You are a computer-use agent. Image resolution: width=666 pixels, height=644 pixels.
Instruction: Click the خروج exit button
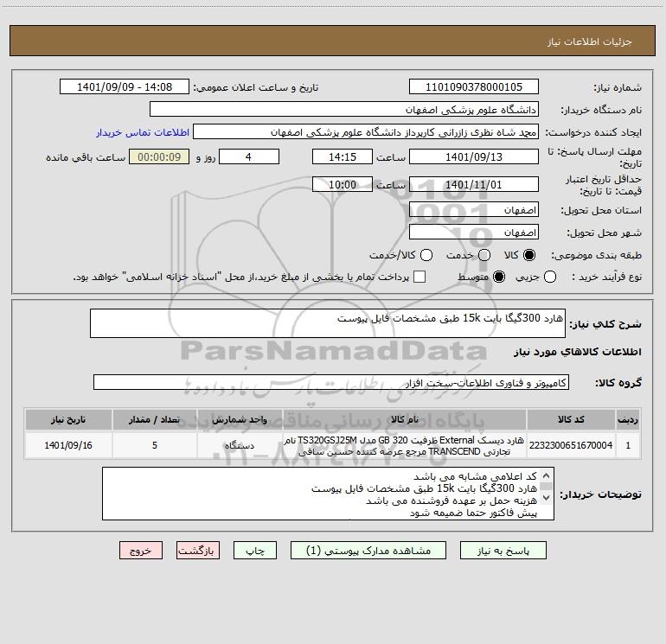click(x=141, y=551)
